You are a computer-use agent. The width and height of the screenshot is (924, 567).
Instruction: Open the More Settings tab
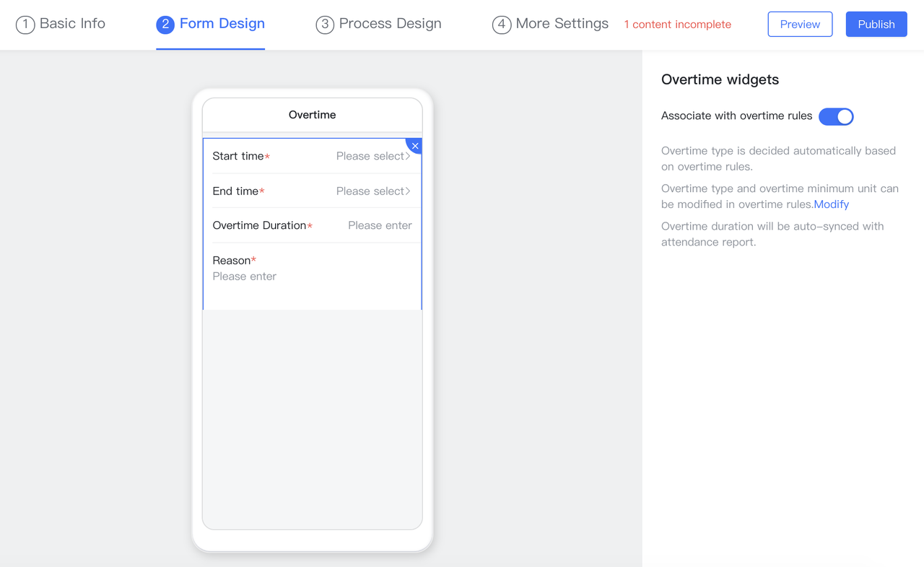pyautogui.click(x=562, y=24)
